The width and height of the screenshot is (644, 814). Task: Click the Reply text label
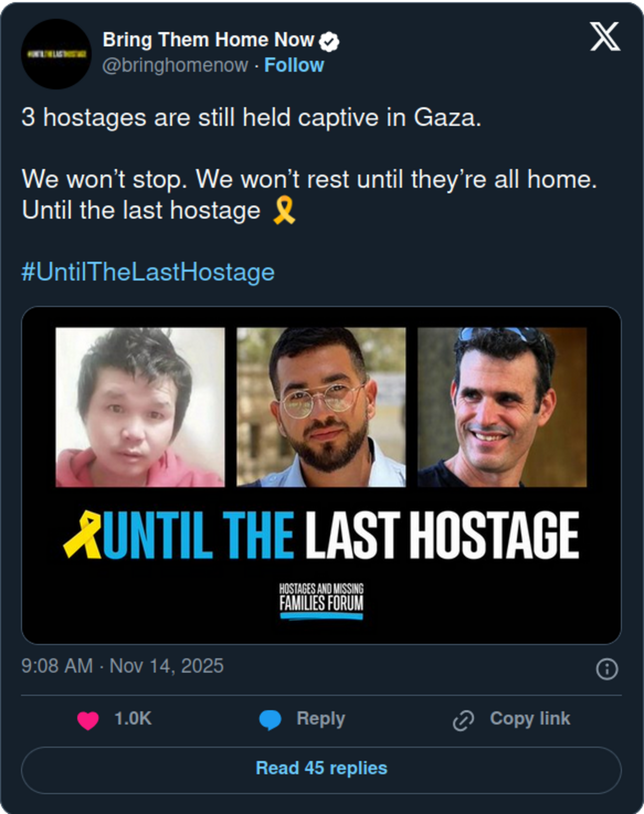[321, 719]
